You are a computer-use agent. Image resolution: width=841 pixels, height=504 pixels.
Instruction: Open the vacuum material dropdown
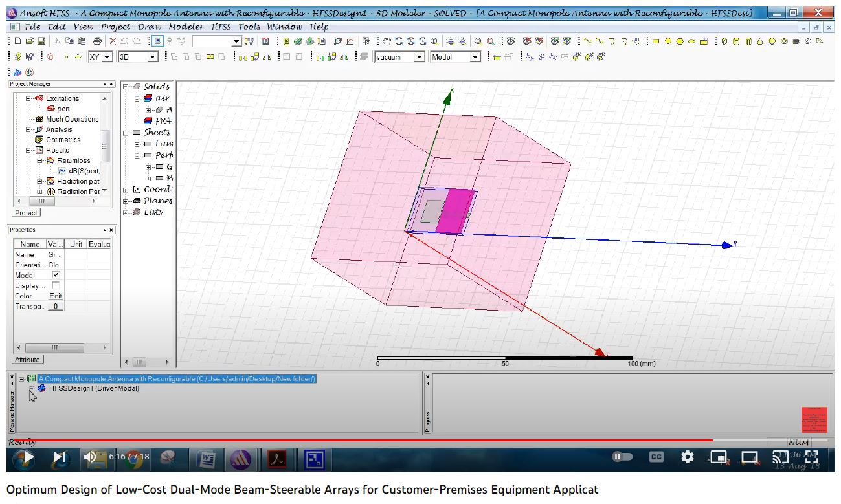(419, 57)
